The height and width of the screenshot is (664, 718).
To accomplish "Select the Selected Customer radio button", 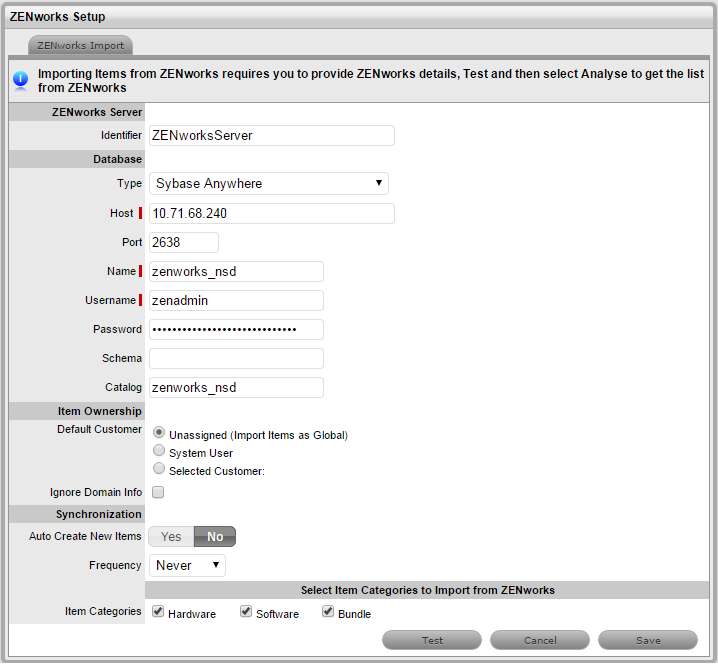I will [x=159, y=468].
